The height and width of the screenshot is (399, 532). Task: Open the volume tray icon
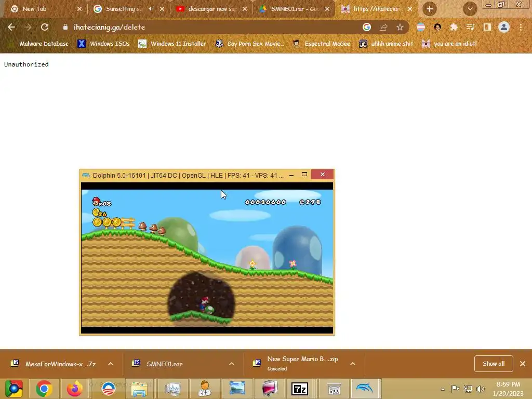point(481,389)
